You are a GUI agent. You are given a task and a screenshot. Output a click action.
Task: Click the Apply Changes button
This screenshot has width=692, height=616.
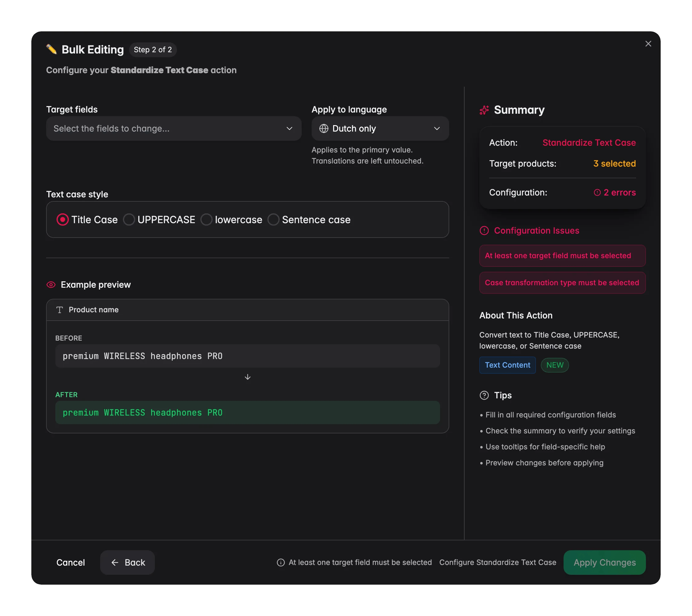coord(604,563)
